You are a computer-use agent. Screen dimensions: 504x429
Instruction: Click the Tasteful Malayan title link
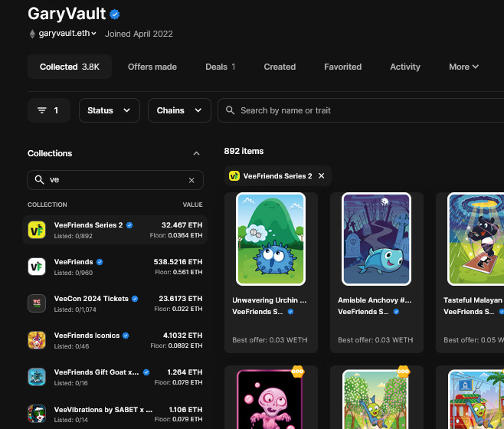[473, 300]
